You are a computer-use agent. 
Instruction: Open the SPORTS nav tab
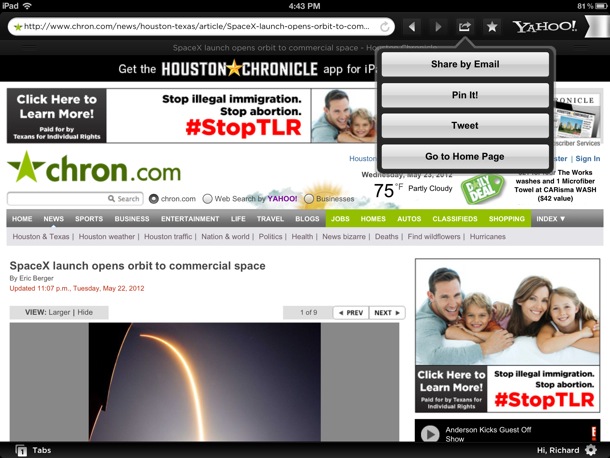point(89,219)
